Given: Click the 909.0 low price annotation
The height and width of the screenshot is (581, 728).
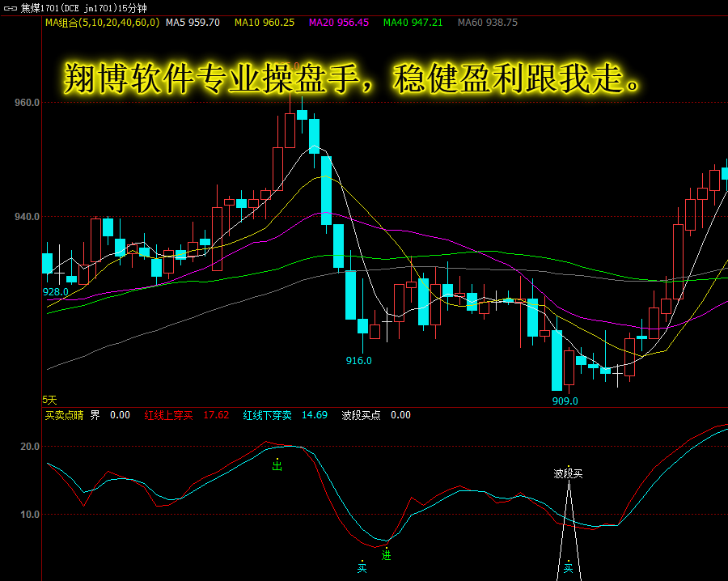Looking at the screenshot, I should [565, 401].
